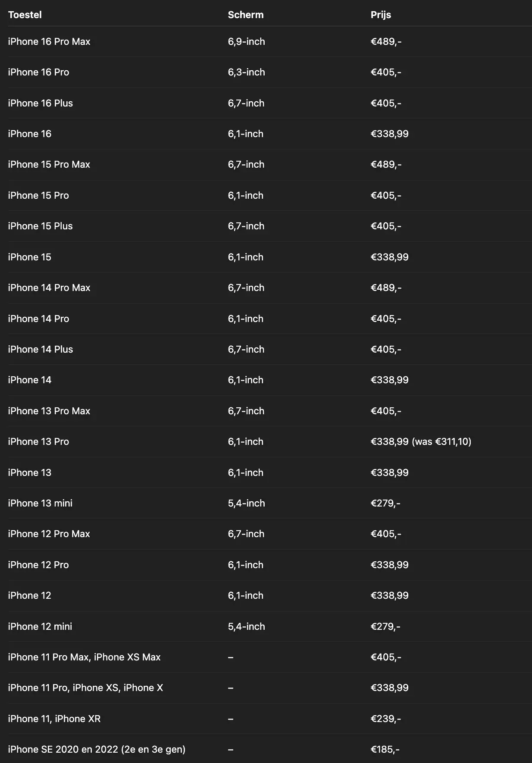
Task: Select the iPhone 16 Plus device name
Action: (x=41, y=103)
